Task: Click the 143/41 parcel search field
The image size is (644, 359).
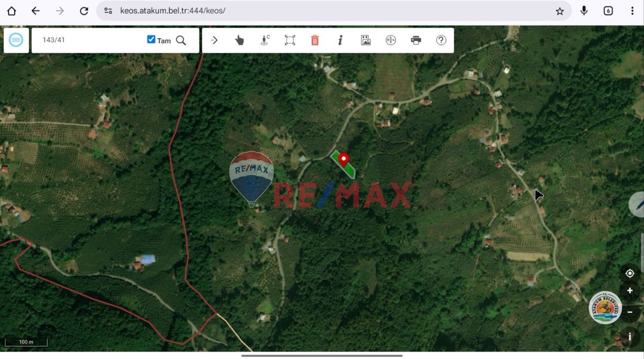Action: coord(89,40)
